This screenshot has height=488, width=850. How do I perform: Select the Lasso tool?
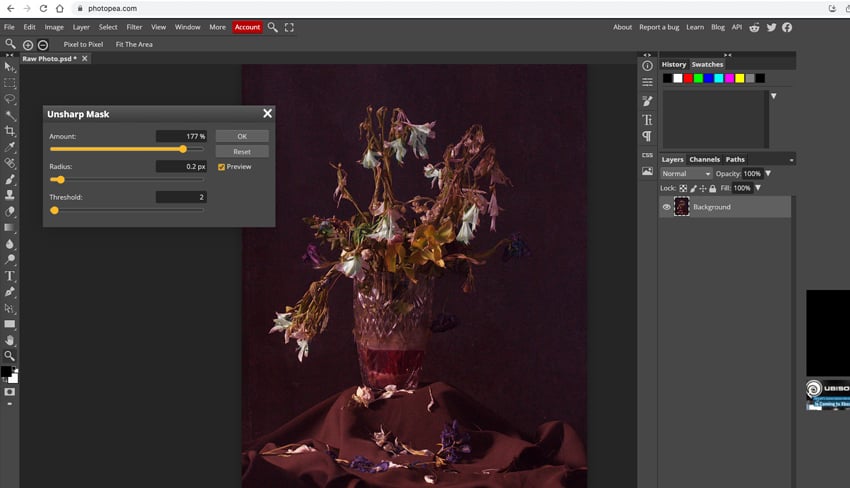(10, 99)
